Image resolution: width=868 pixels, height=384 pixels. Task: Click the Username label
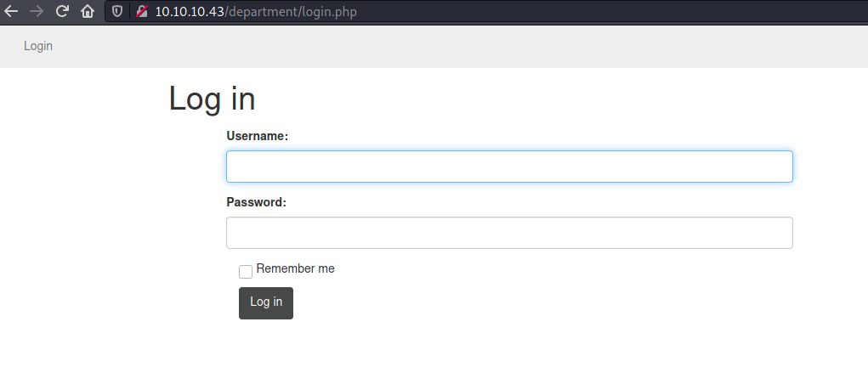[257, 136]
